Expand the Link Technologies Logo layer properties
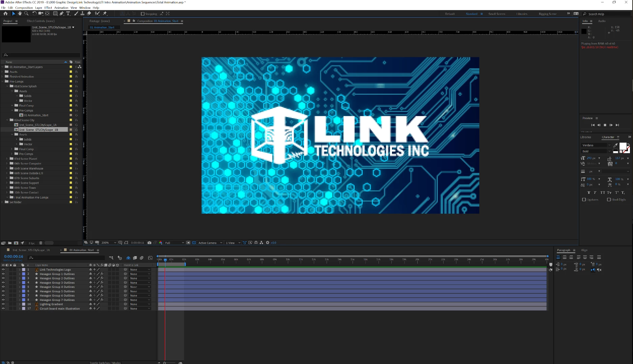This screenshot has width=633, height=364. click(20, 270)
